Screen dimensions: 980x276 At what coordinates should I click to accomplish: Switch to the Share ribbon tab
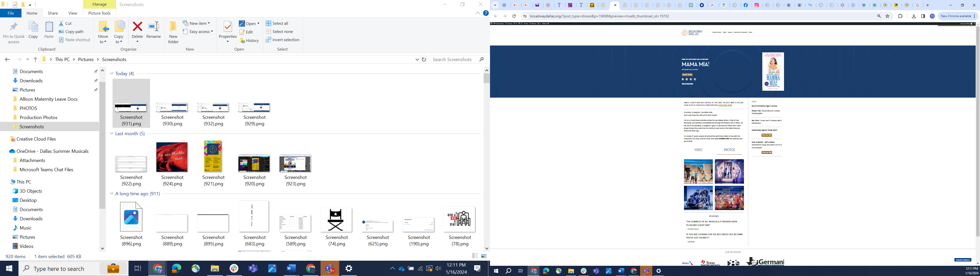(x=53, y=13)
